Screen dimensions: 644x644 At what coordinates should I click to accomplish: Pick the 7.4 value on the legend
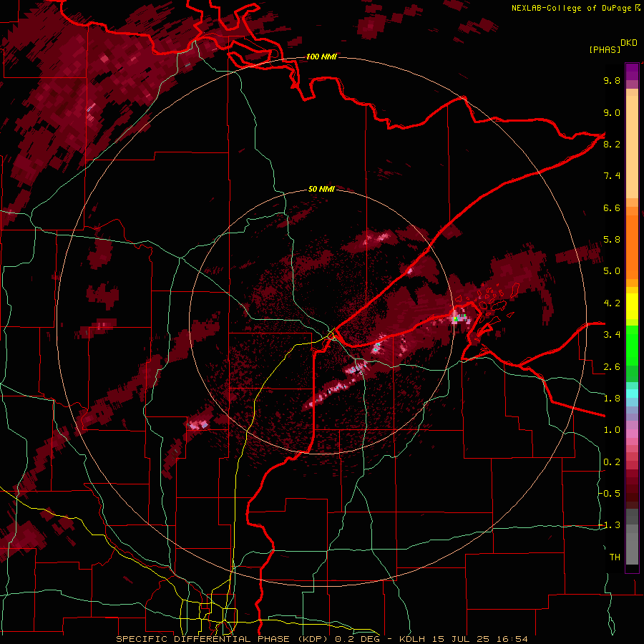[612, 176]
